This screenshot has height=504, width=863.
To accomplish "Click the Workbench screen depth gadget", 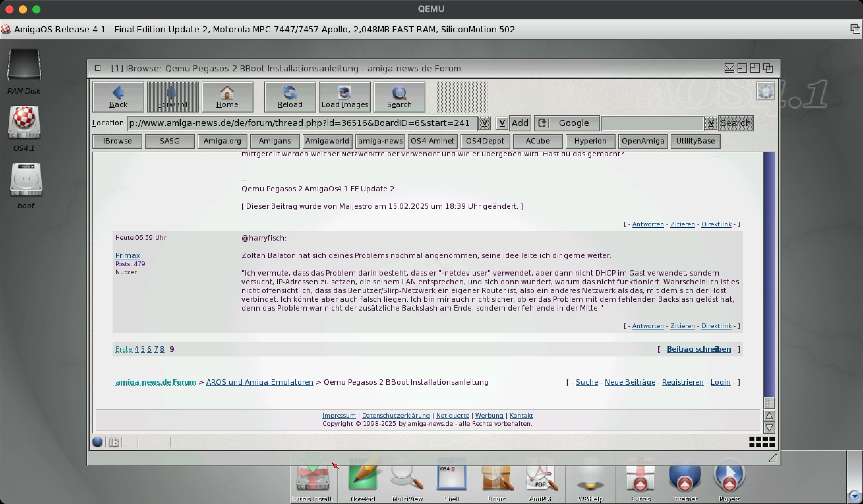I will coord(855,29).
